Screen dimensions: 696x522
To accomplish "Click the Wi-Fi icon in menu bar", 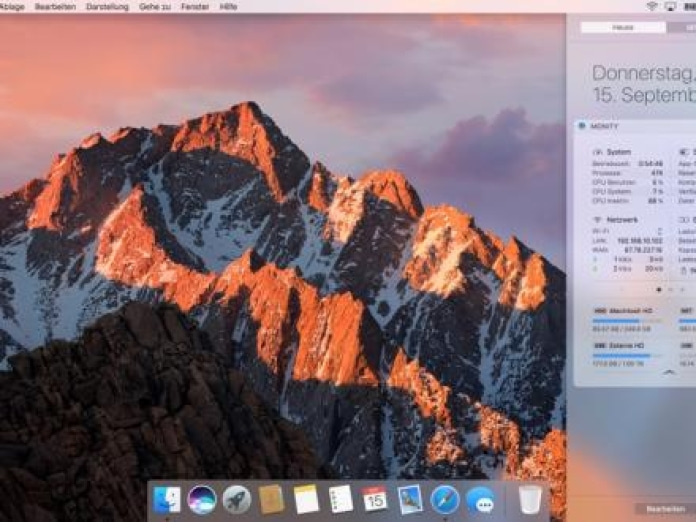I will pyautogui.click(x=652, y=6).
